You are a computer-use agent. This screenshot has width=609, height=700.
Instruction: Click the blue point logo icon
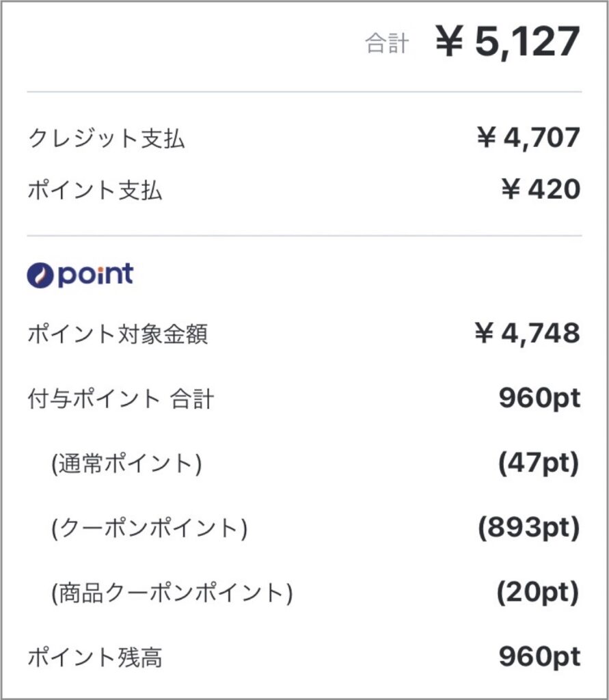(40, 275)
